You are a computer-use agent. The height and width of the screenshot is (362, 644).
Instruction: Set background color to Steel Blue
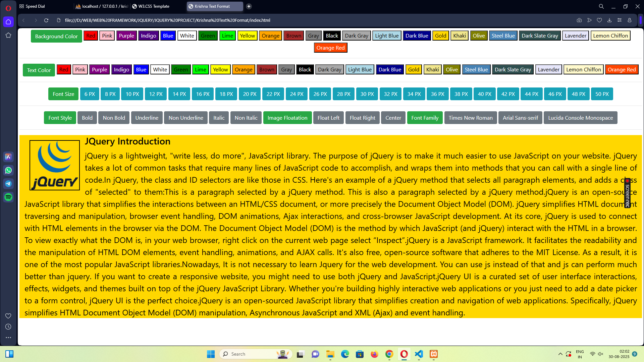(x=503, y=36)
